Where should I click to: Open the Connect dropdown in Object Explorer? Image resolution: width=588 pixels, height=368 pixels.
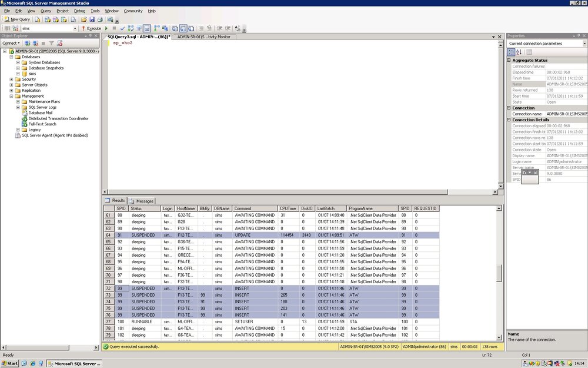pos(11,43)
